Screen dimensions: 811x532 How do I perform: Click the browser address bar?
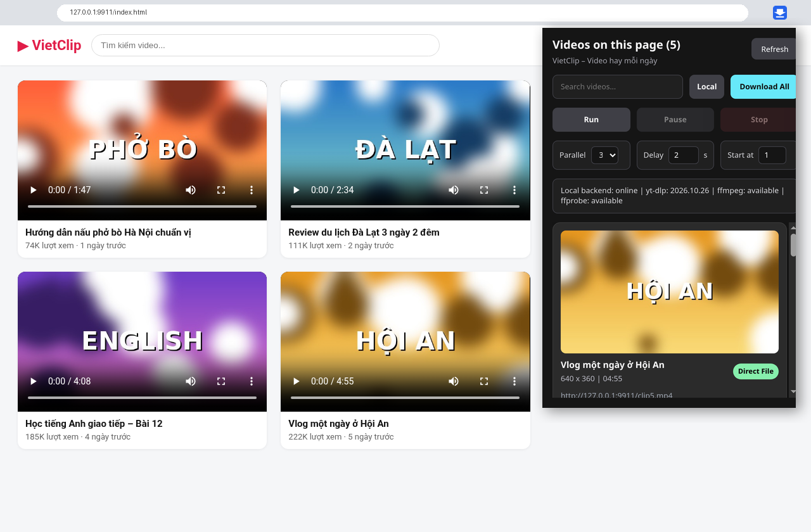tap(402, 13)
